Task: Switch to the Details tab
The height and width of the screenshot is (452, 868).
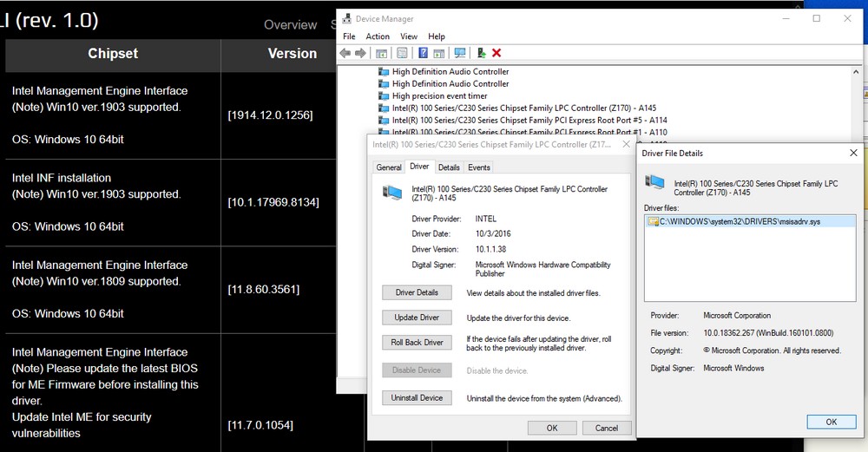Action: tap(449, 167)
